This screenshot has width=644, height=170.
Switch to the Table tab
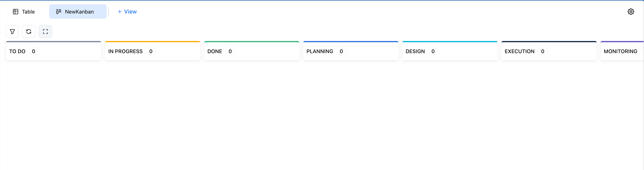(28, 12)
